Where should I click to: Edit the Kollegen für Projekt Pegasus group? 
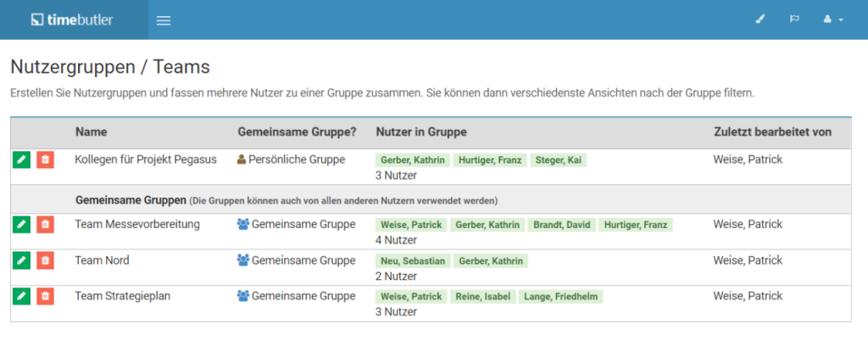21,160
